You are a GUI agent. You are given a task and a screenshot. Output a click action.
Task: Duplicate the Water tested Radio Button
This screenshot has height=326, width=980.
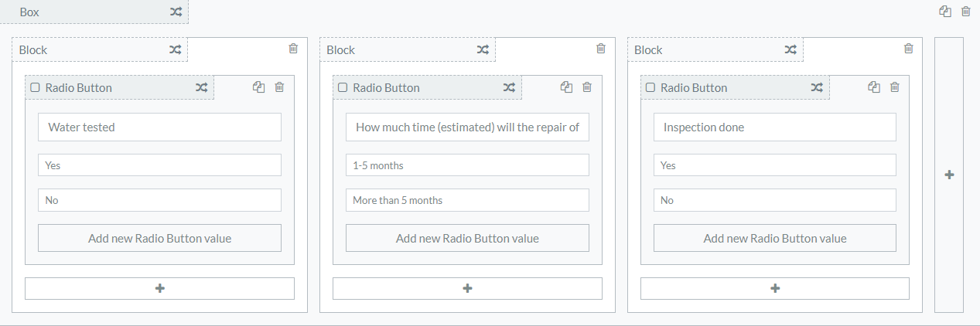[x=259, y=87]
